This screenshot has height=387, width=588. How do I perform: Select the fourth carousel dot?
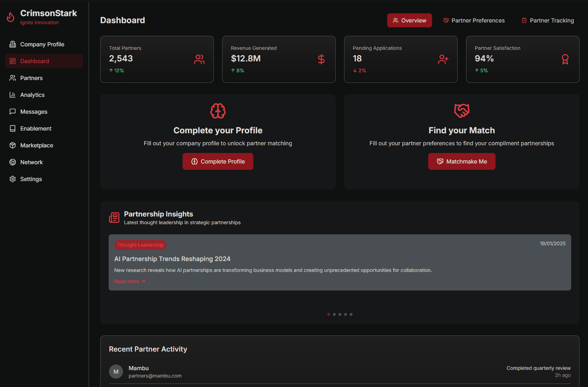click(x=346, y=314)
